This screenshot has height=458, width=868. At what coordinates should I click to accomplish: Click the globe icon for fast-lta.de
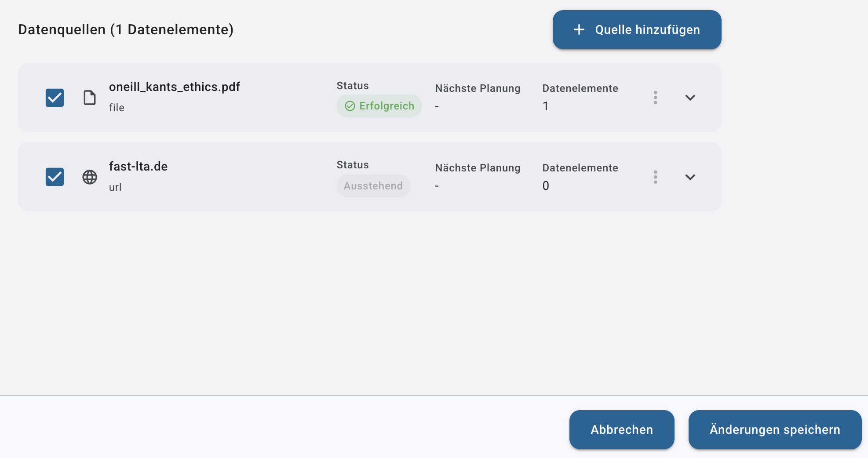pyautogui.click(x=90, y=177)
